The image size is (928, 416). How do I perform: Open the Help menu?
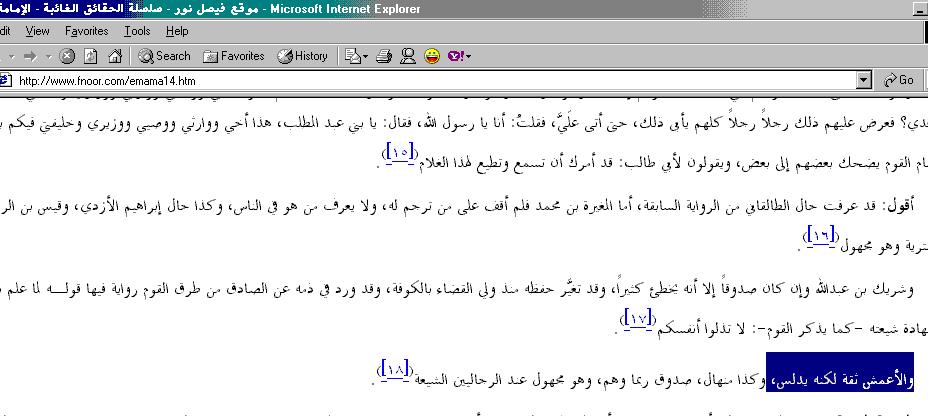coord(177,31)
